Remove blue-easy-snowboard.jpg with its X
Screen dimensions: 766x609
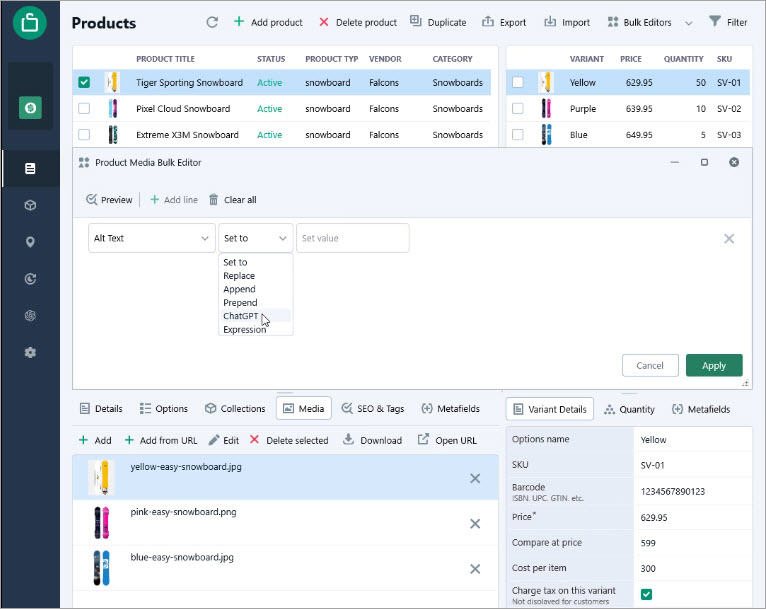pos(475,569)
